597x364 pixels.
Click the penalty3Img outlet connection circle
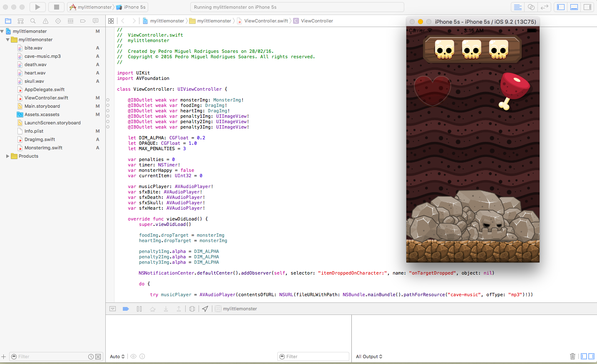pyautogui.click(x=108, y=127)
